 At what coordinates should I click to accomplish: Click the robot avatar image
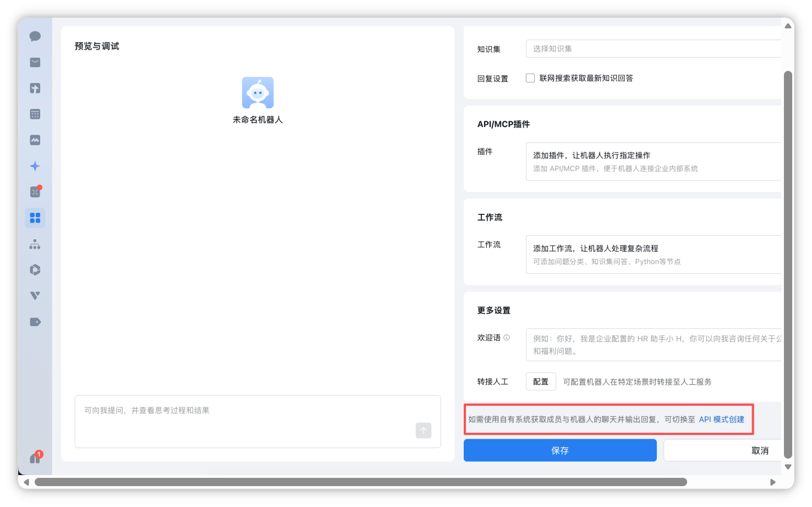pos(257,92)
